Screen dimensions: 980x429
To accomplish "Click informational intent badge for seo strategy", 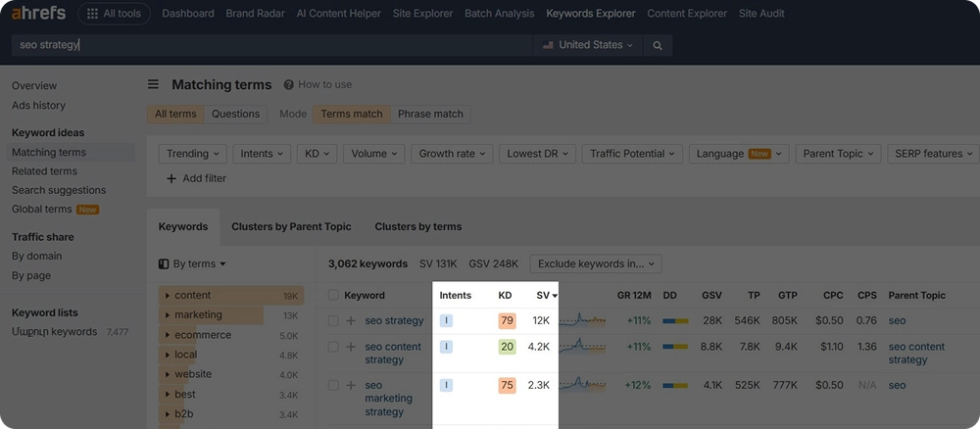I will pyautogui.click(x=446, y=321).
